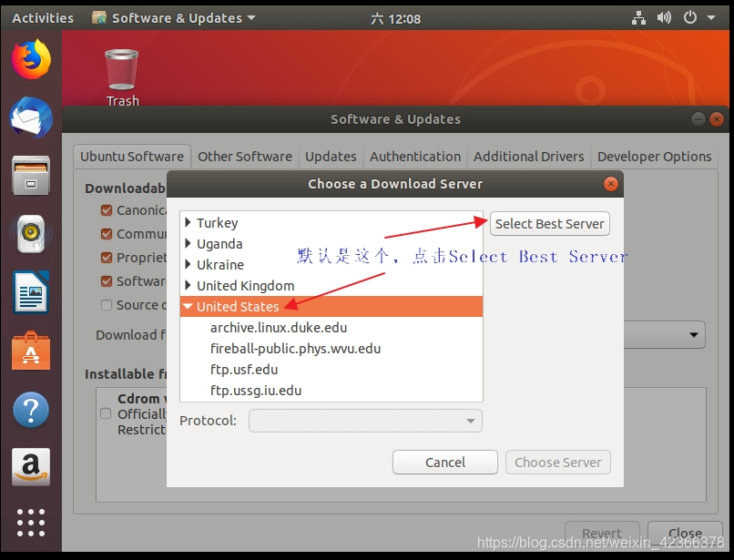Image resolution: width=734 pixels, height=560 pixels.
Task: Select the United Kingdom row
Action: pyautogui.click(x=331, y=285)
